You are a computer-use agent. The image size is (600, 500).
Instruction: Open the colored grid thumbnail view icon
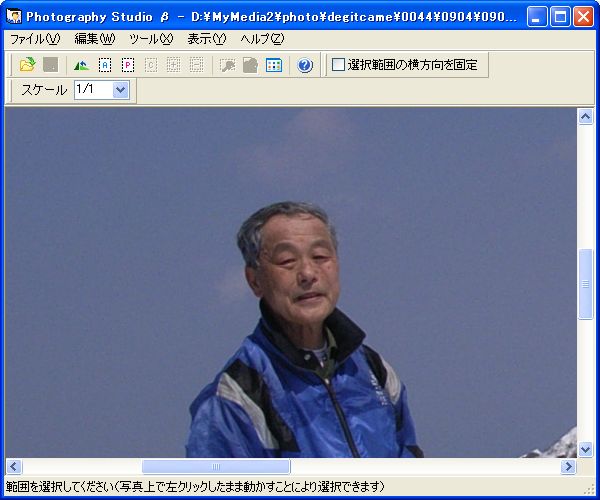click(273, 65)
